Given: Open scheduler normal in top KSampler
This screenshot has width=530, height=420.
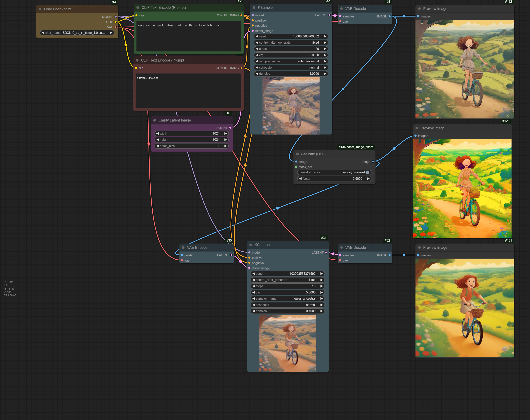Looking at the screenshot, I should pyautogui.click(x=291, y=67).
